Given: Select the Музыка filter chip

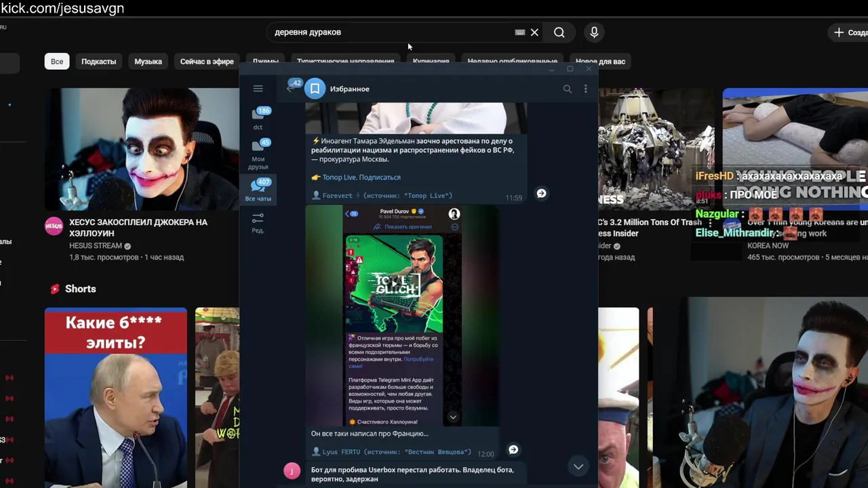Looking at the screenshot, I should tap(148, 61).
